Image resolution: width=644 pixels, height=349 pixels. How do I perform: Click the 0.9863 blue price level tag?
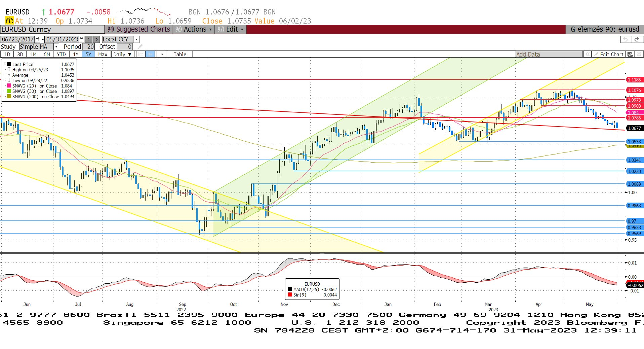pyautogui.click(x=635, y=206)
